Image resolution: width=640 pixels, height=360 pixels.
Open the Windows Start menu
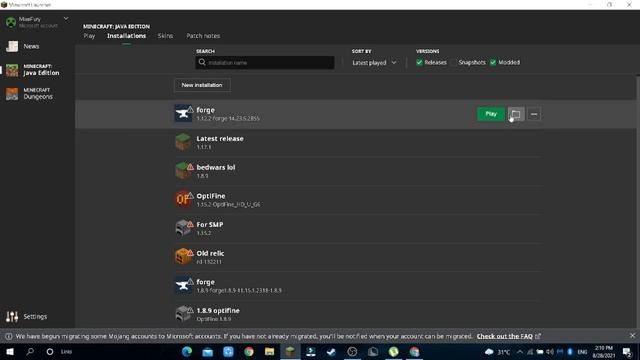click(x=10, y=351)
